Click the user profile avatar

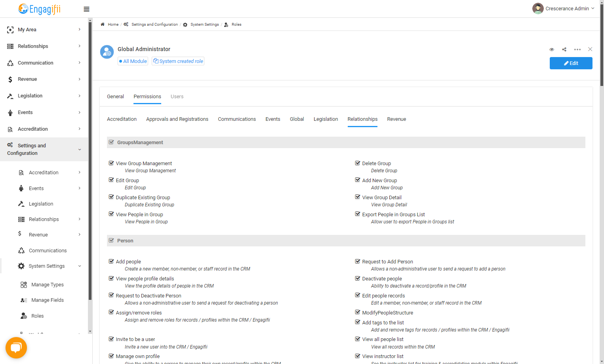[538, 8]
